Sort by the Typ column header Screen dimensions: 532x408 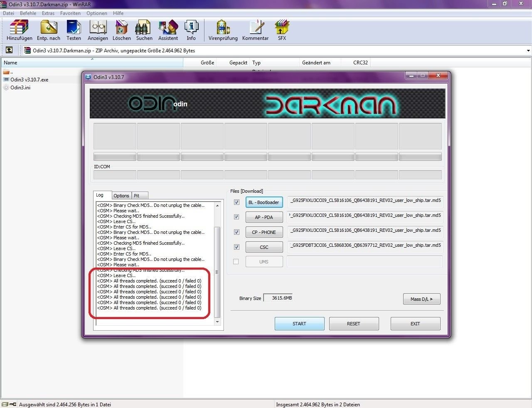275,63
